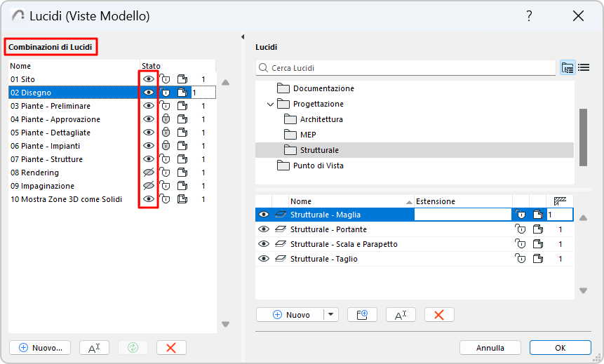Select the Architettura folder in tree
Image resolution: width=604 pixels, height=364 pixels.
(321, 119)
